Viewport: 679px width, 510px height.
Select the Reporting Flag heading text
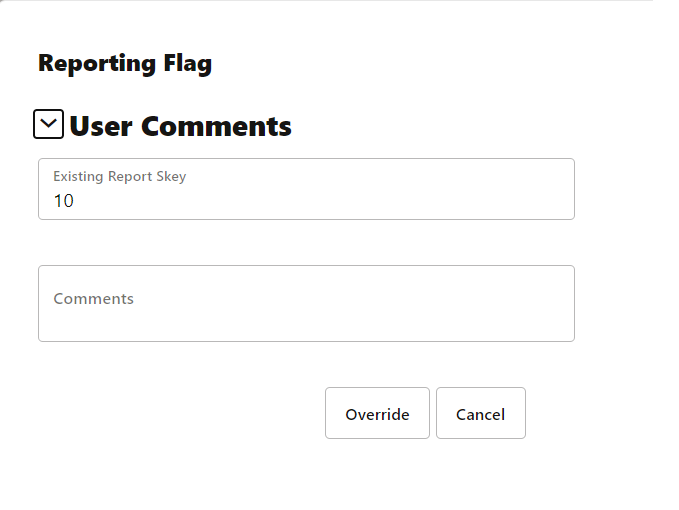pos(125,64)
